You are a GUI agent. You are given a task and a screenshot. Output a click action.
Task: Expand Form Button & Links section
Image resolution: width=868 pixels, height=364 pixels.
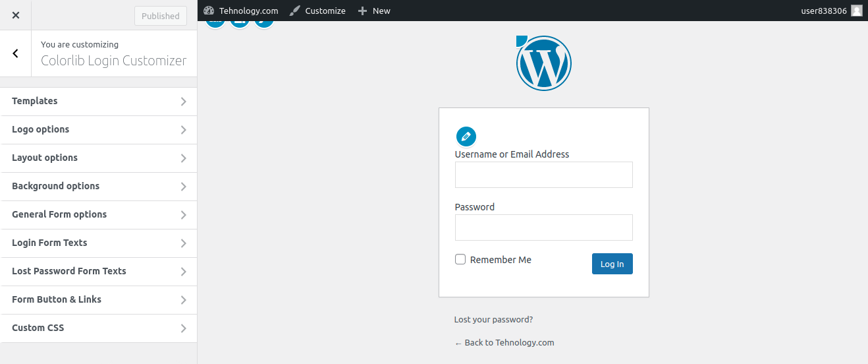[x=99, y=300]
